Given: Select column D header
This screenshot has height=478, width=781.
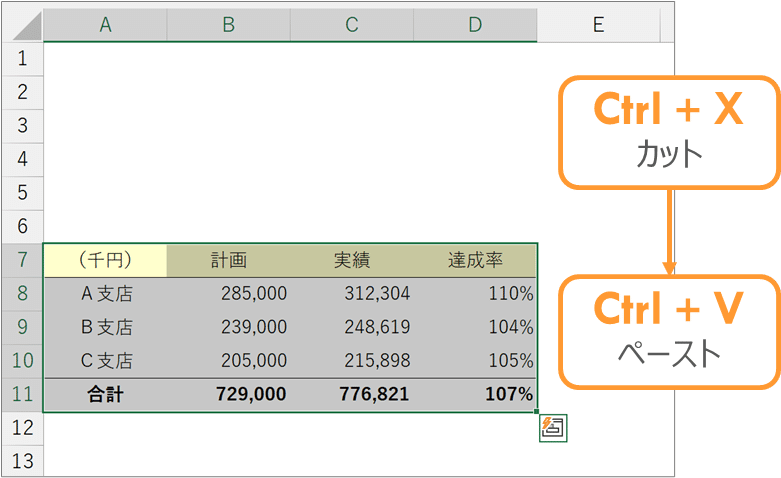Looking at the screenshot, I should point(475,25).
